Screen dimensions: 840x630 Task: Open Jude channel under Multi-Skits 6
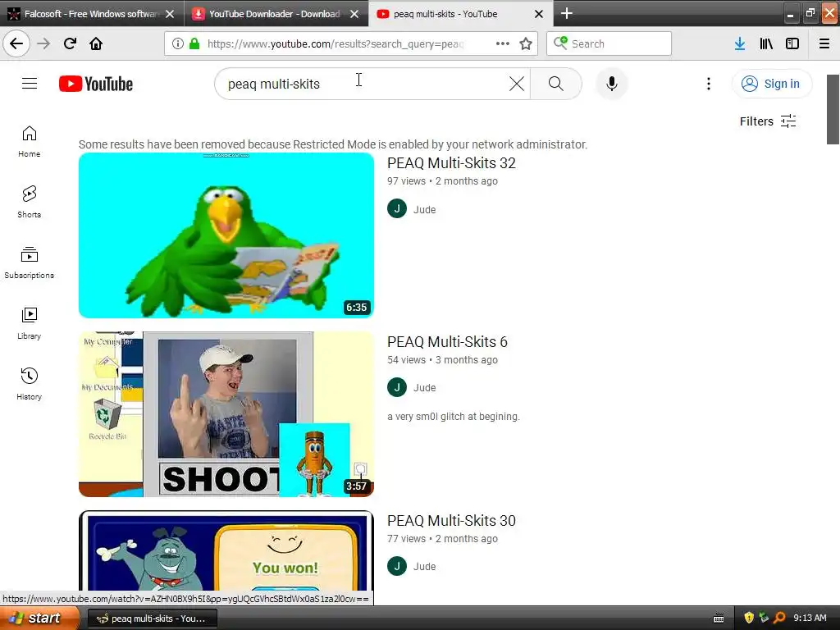(424, 387)
